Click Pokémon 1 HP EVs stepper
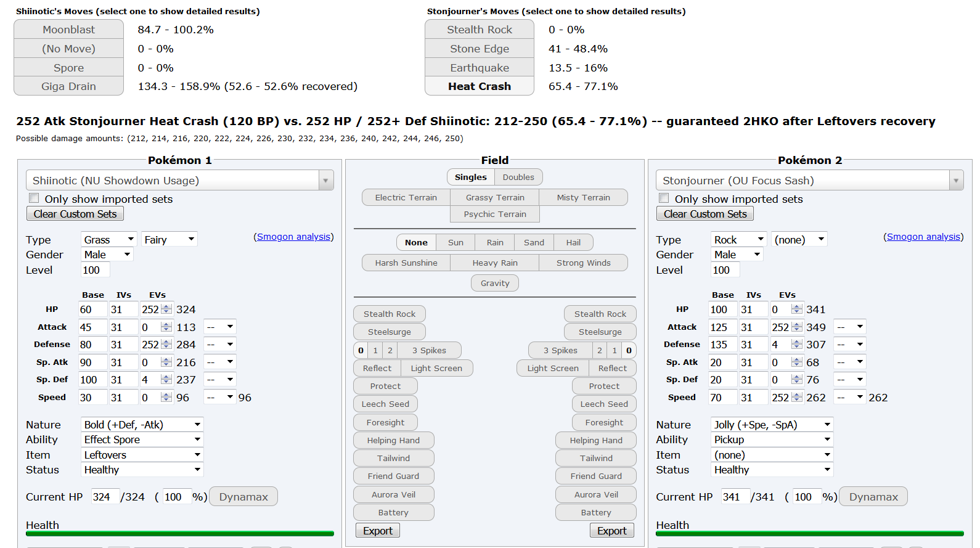The image size is (980, 548). click(x=166, y=309)
